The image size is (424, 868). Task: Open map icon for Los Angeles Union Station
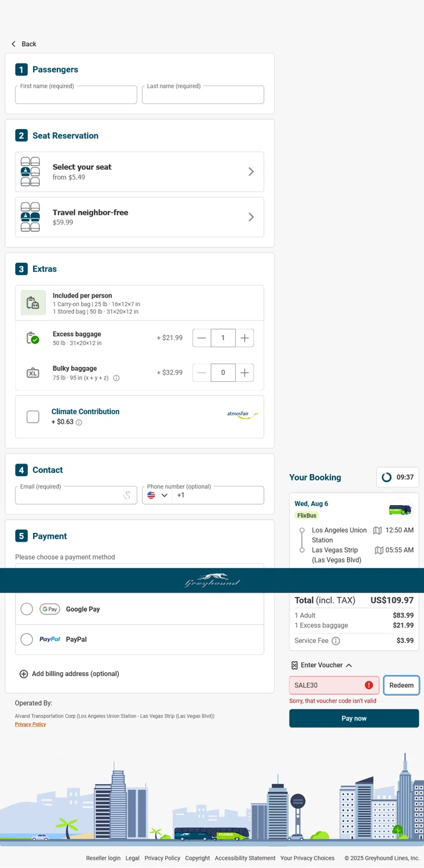(378, 530)
